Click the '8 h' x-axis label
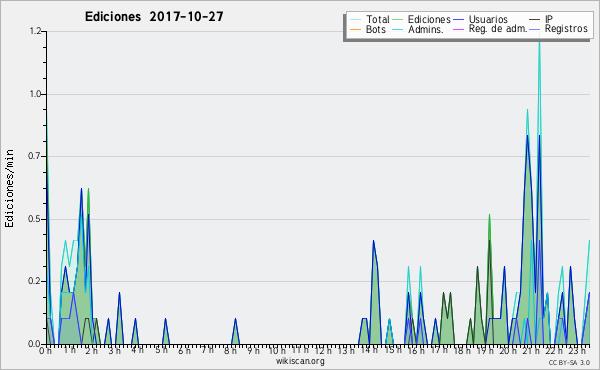The height and width of the screenshot is (370, 600). tap(230, 350)
